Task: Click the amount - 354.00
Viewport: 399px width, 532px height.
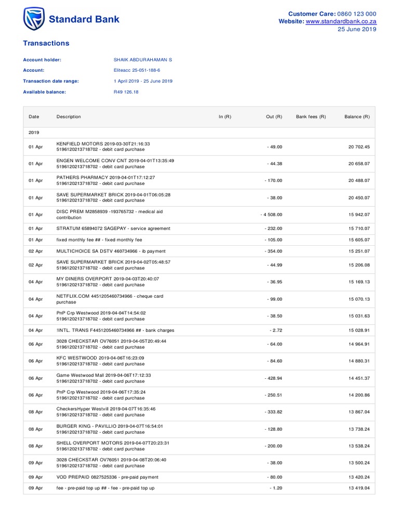Action: pyautogui.click(x=273, y=251)
